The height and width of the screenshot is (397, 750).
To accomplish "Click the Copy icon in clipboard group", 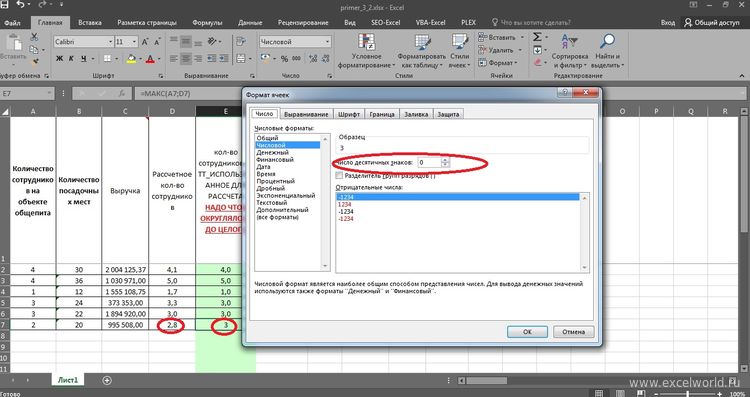I will coord(33,49).
